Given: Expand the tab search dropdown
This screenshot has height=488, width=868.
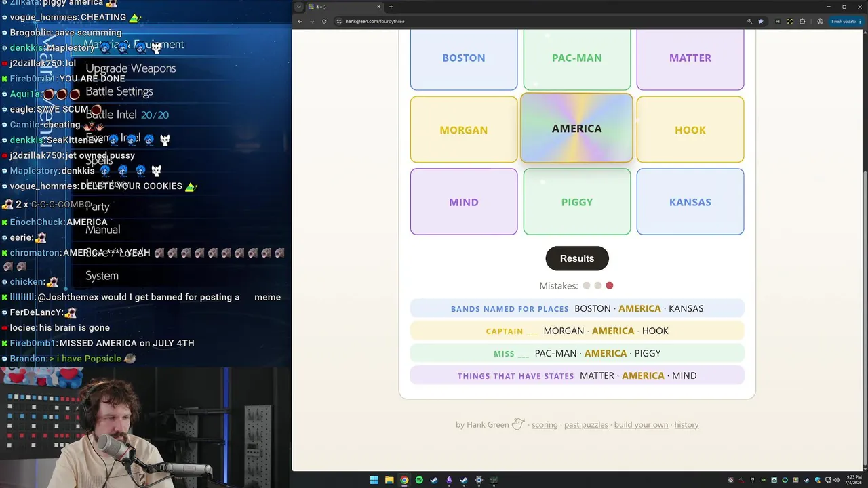Looking at the screenshot, I should pyautogui.click(x=298, y=7).
